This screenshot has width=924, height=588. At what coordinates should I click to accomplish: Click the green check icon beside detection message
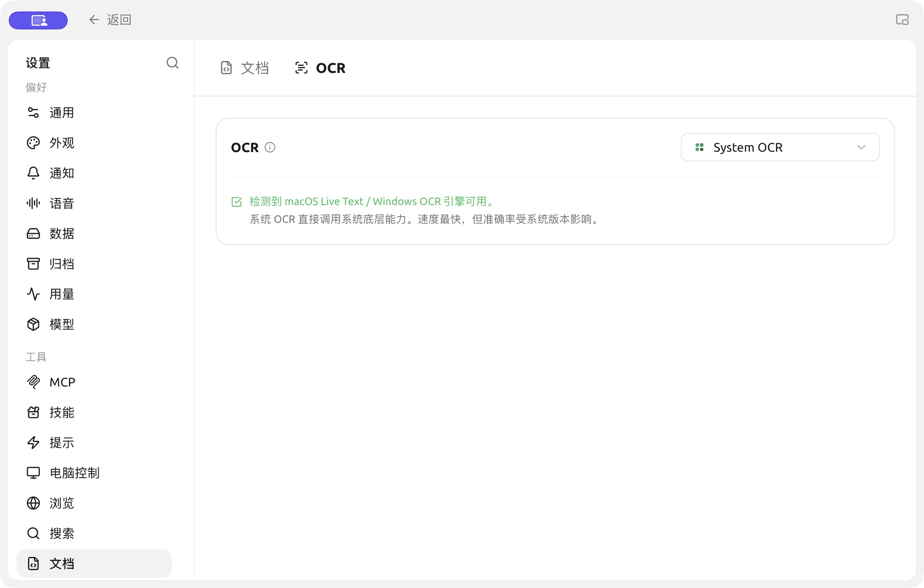point(237,202)
